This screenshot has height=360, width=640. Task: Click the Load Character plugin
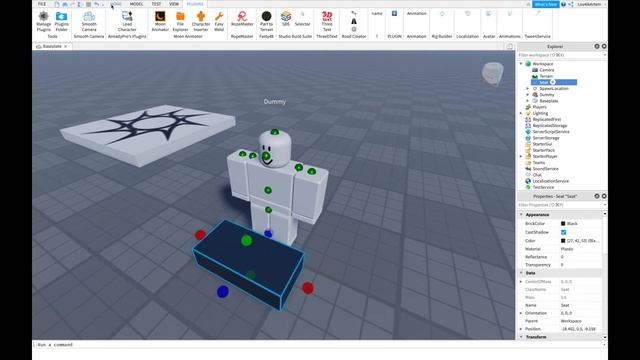[127, 21]
